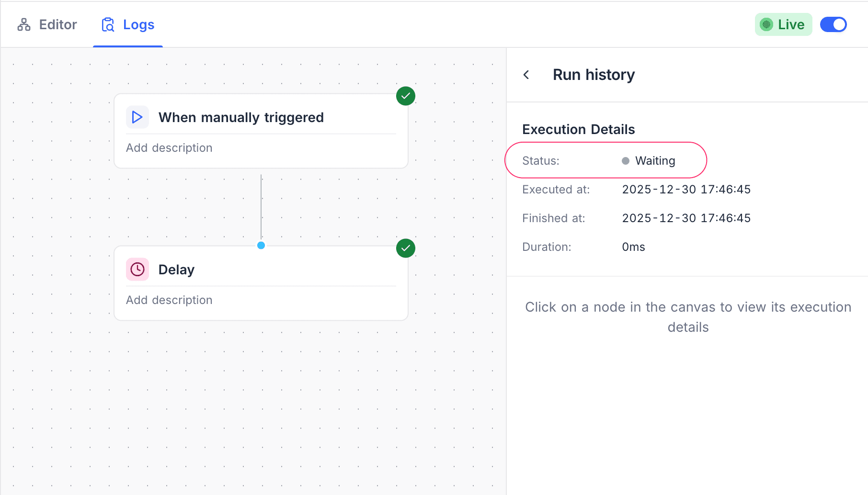Click the Waiting status text
Viewport: 868px width, 495px height.
coord(655,161)
